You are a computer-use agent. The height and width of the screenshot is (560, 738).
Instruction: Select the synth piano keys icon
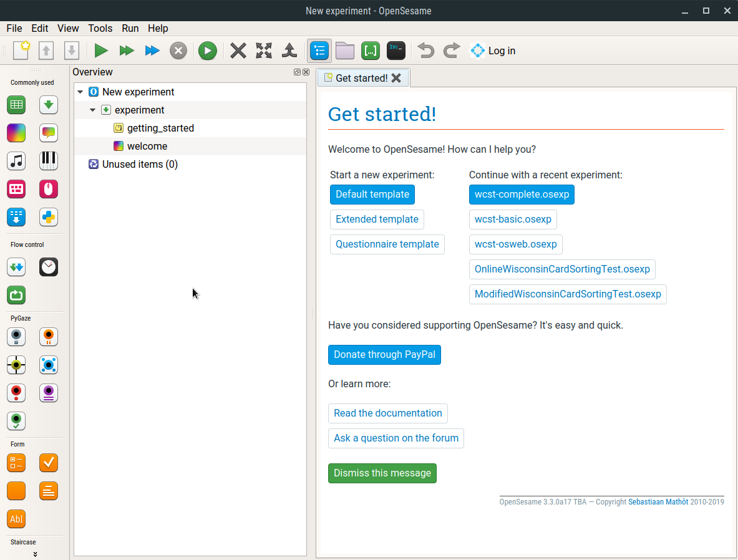tap(49, 161)
